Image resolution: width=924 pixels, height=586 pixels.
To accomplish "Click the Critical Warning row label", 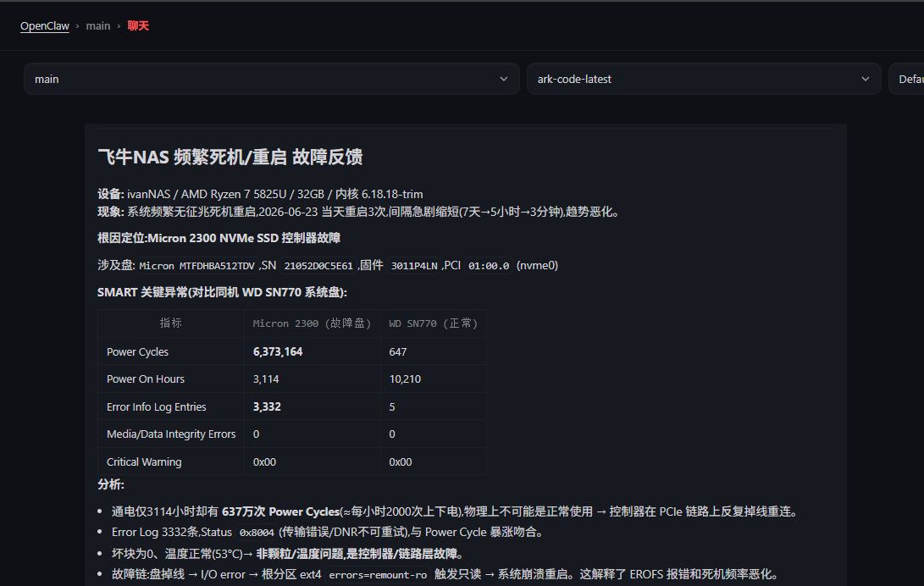I will 144,462.
